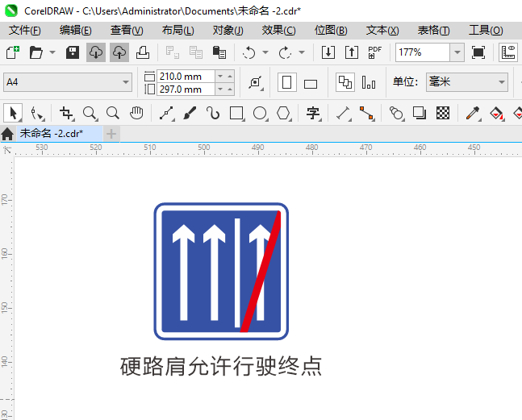Open the 文本(X) menu
The height and width of the screenshot is (420, 522).
pos(382,31)
